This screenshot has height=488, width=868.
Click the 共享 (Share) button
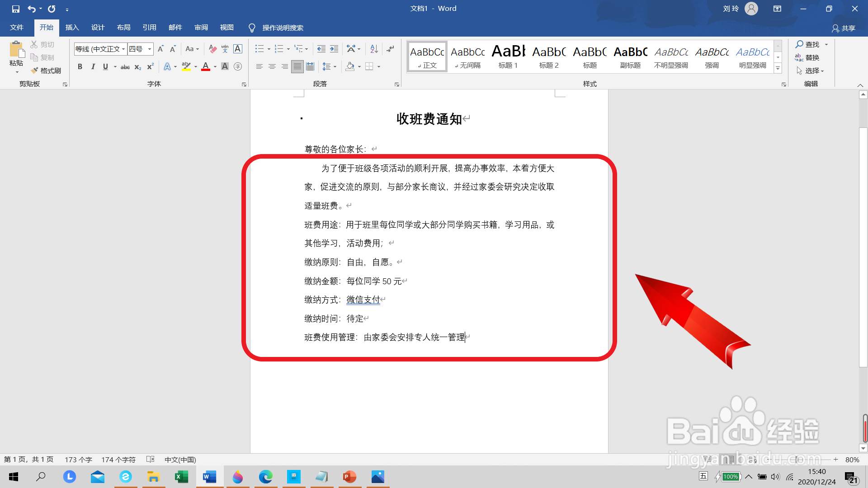[x=844, y=28]
